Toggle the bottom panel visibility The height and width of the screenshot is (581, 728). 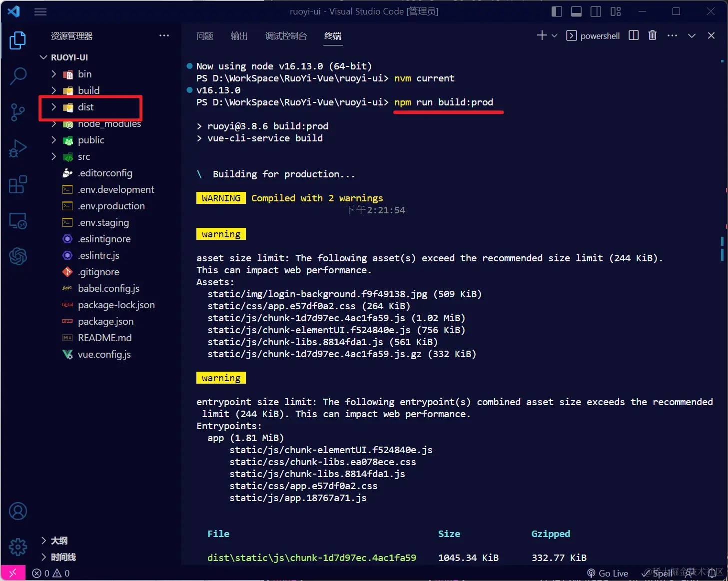tap(576, 11)
